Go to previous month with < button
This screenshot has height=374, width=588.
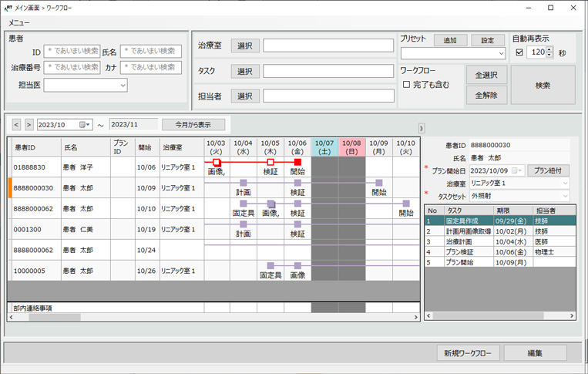click(x=16, y=125)
